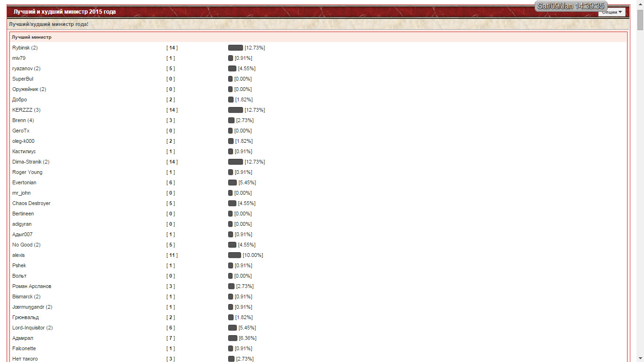Click the Evertonian 5.45% result bar
The image size is (644, 362).
[232, 182]
